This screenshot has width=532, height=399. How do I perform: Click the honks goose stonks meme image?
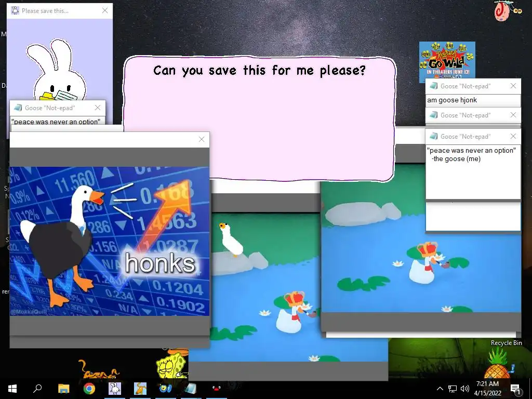tap(109, 241)
